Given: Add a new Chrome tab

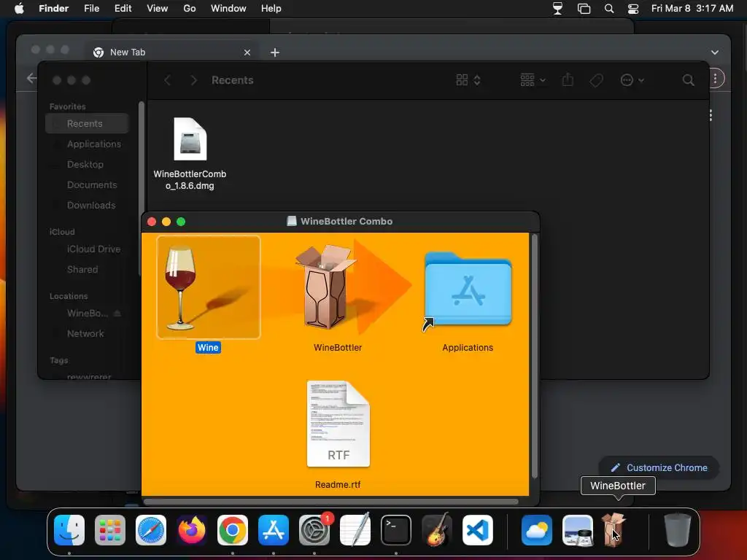Looking at the screenshot, I should pos(275,52).
